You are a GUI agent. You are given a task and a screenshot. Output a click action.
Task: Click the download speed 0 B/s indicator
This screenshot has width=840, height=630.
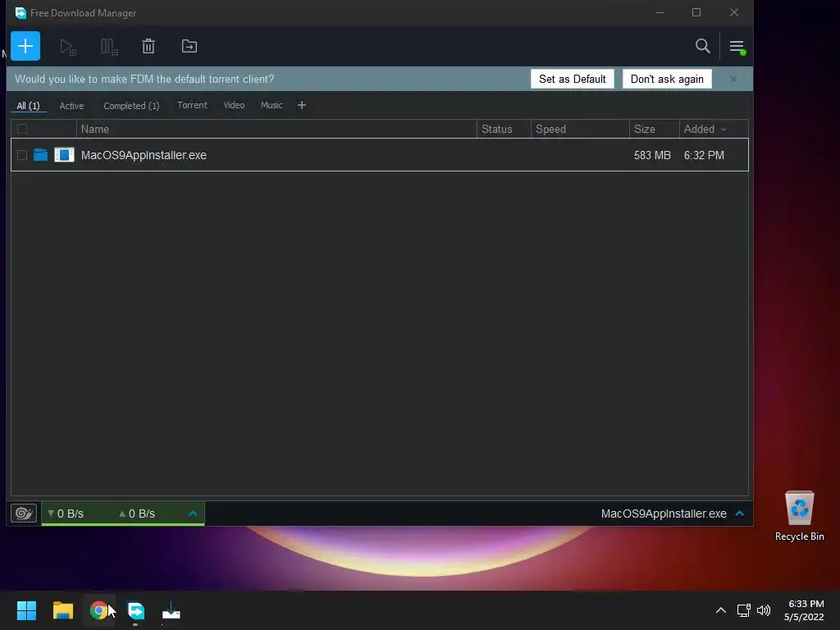click(x=66, y=514)
